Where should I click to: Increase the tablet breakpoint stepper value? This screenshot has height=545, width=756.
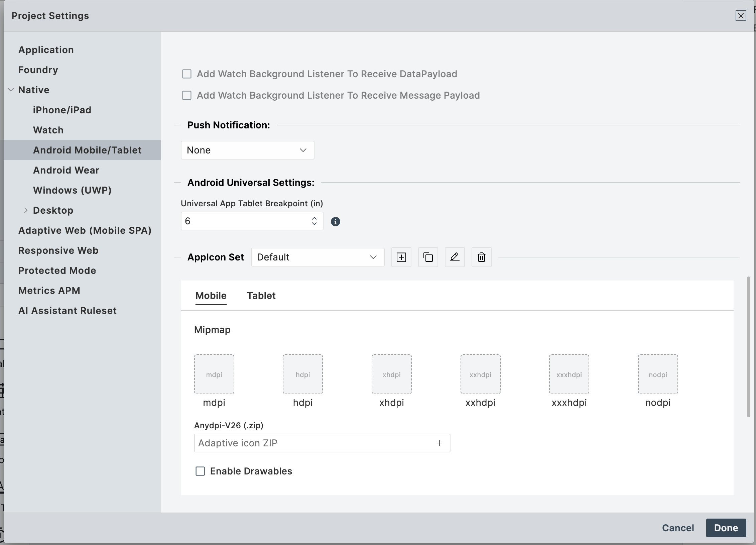point(314,218)
